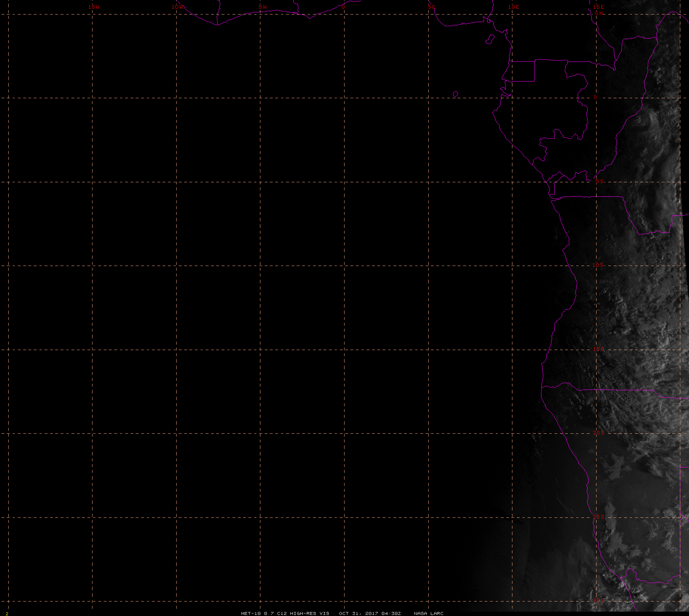Click the 20S latitude label

coord(599,433)
